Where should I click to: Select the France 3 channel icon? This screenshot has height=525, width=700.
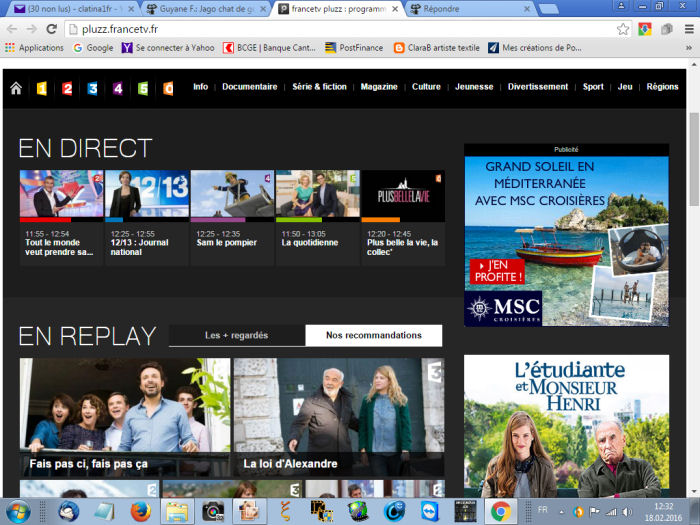pos(92,88)
